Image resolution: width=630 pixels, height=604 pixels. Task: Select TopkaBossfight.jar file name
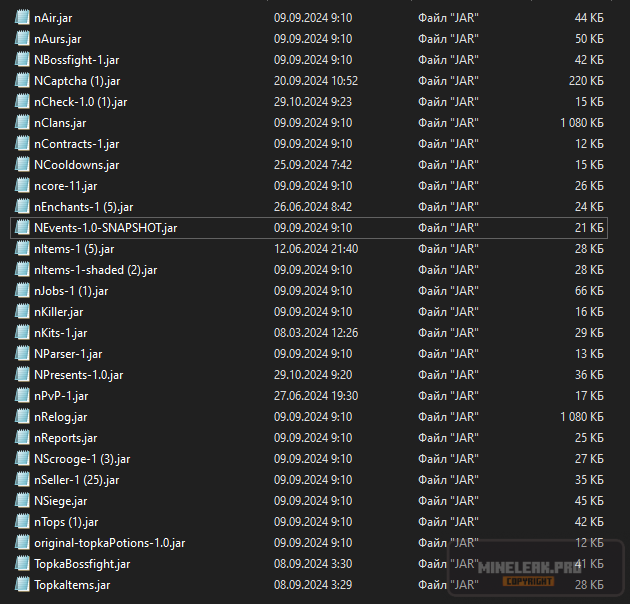82,563
